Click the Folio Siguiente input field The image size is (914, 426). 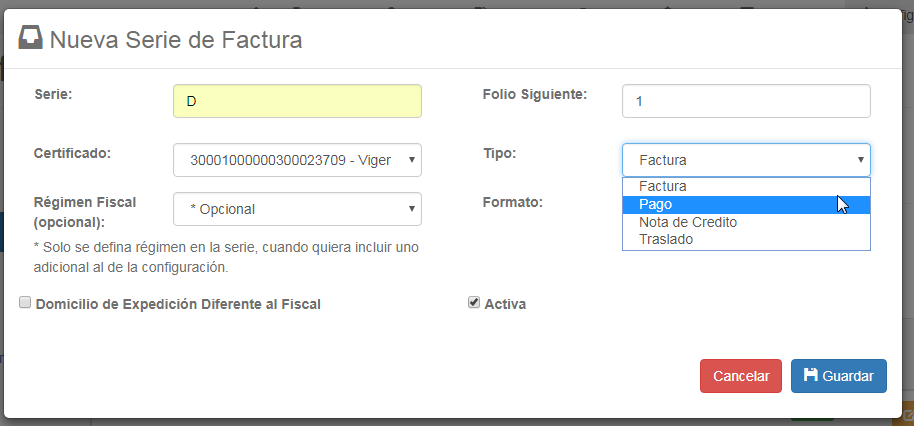click(x=746, y=101)
